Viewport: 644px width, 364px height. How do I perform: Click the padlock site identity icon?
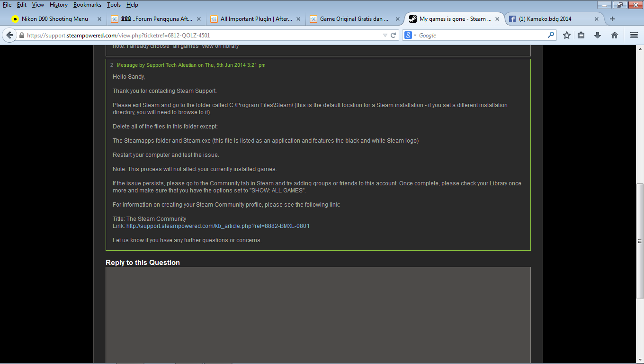pos(22,36)
